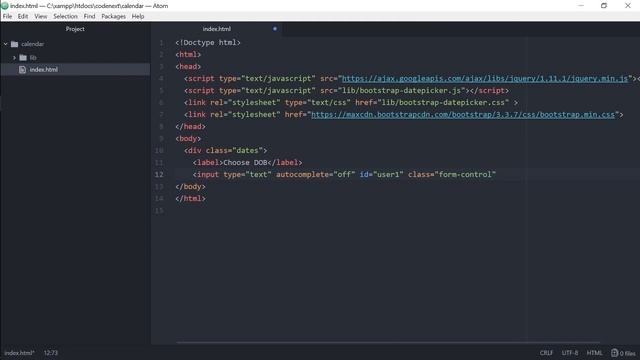Click HTML grammar selector in status bar
The height and width of the screenshot is (360, 640).
[x=594, y=353]
